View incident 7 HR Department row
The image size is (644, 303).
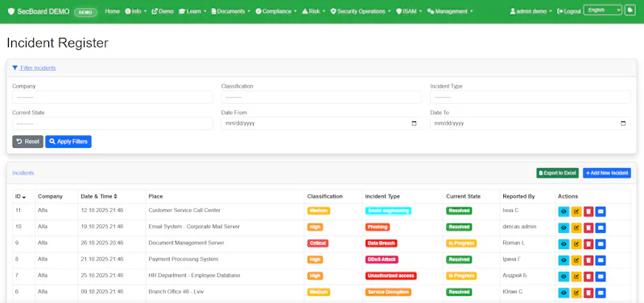pos(563,276)
